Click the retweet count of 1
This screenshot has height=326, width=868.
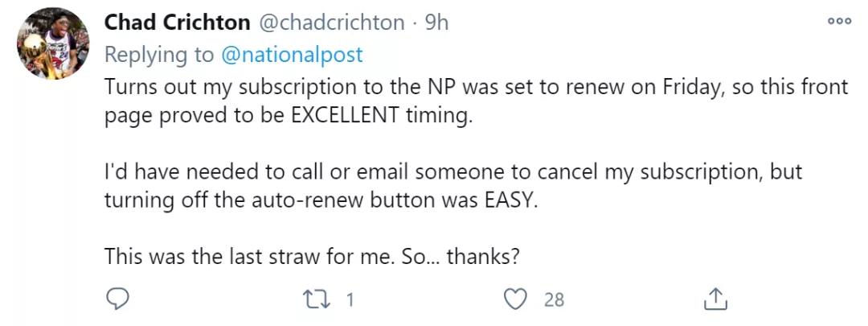point(350,300)
